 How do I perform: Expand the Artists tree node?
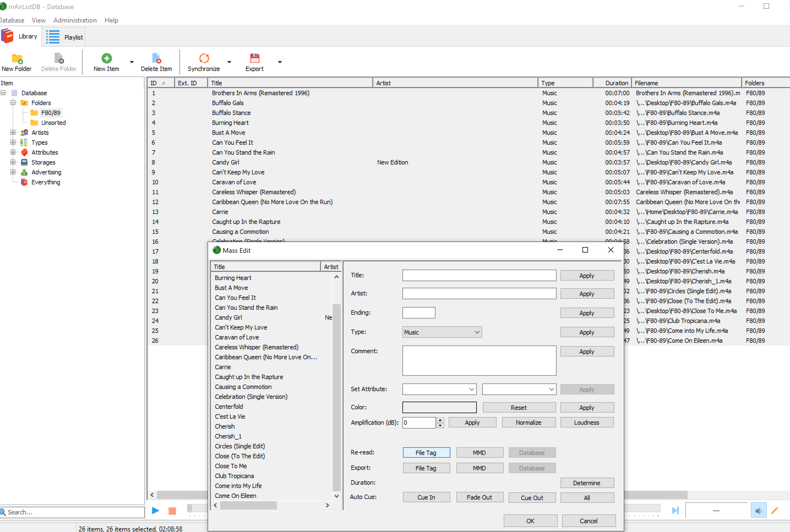13,132
